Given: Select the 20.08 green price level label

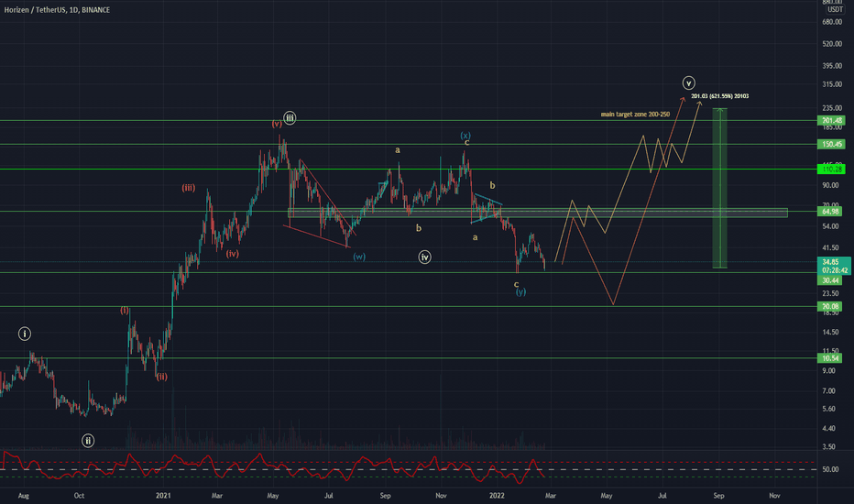Looking at the screenshot, I should (830, 307).
